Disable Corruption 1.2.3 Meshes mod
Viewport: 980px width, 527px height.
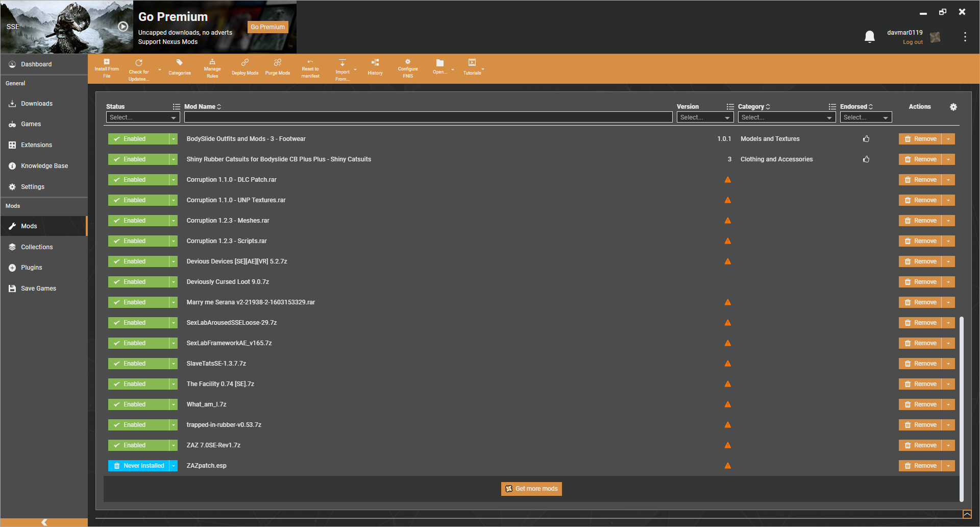pos(138,221)
